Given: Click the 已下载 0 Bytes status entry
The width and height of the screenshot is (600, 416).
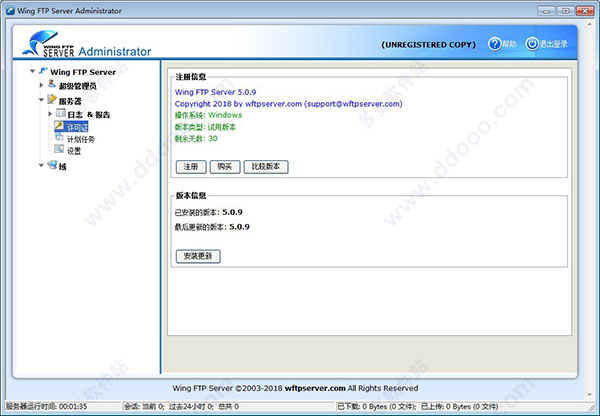Looking at the screenshot, I should coord(377,406).
